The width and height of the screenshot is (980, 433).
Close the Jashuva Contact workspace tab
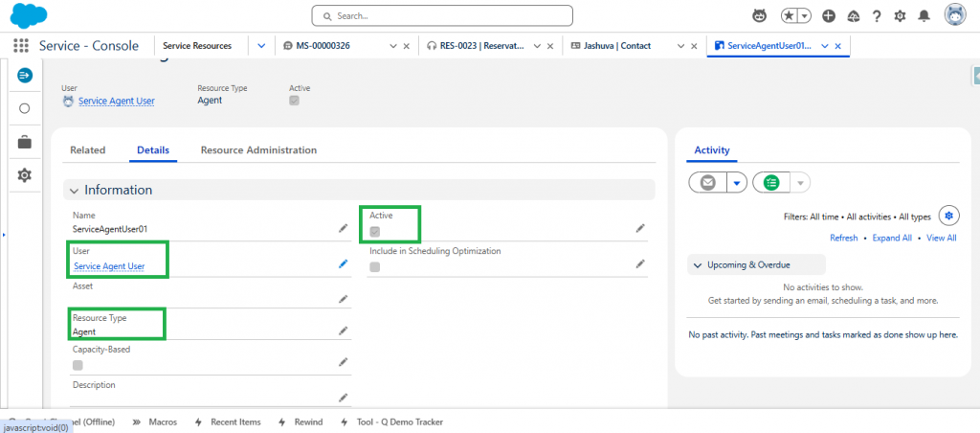(695, 46)
